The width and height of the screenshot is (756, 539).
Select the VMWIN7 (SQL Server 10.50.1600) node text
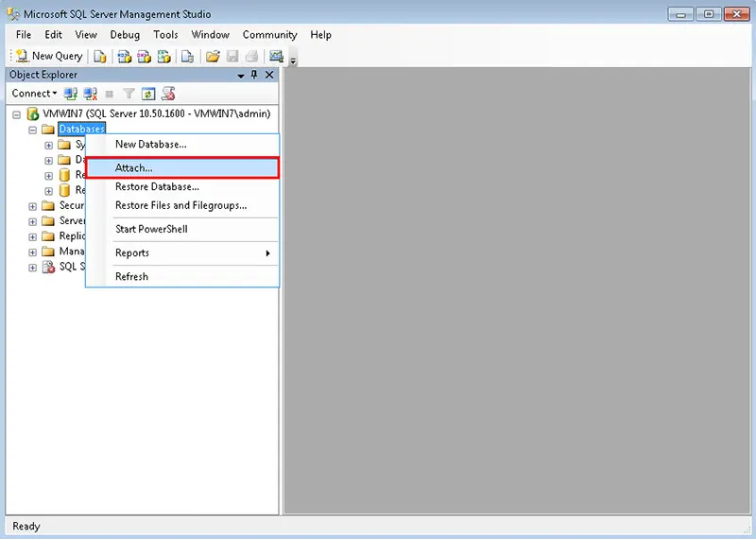[157, 113]
